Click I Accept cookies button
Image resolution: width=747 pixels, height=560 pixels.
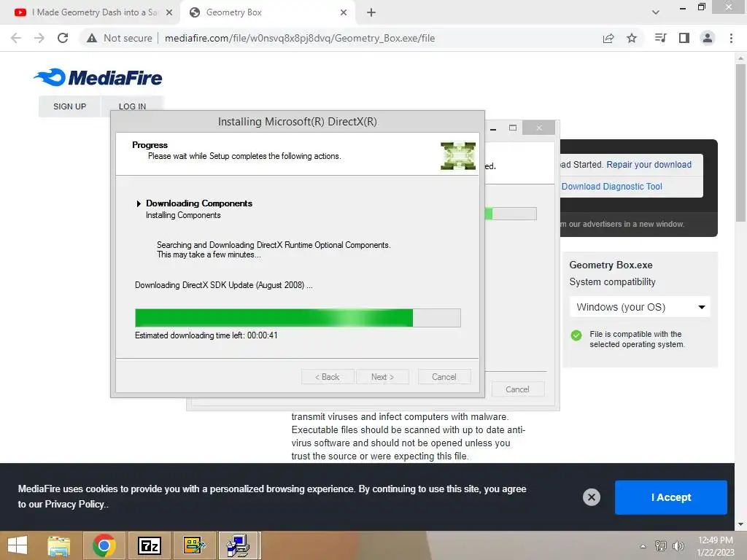pyautogui.click(x=671, y=497)
